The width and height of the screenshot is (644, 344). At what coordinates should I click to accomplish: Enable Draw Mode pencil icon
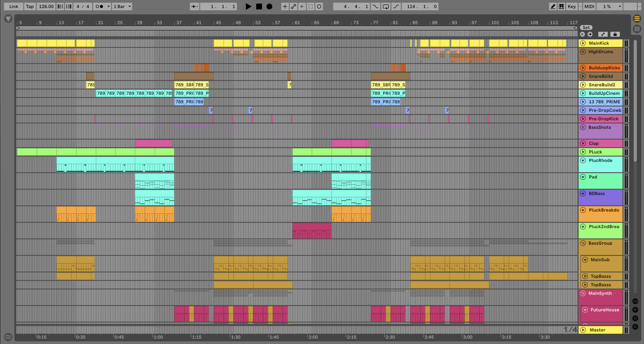pyautogui.click(x=553, y=6)
